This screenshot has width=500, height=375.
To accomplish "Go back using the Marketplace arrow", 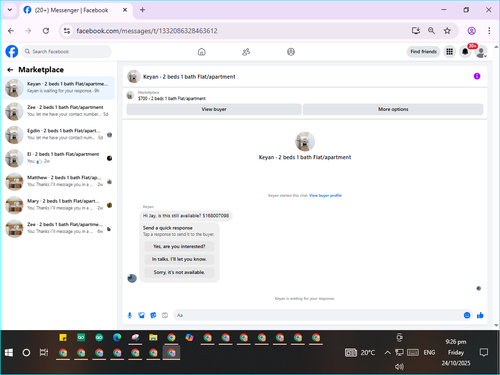I will pos(10,70).
